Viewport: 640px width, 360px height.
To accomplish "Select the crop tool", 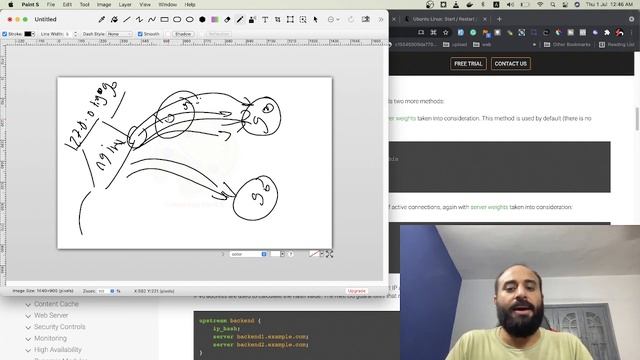I will (278, 19).
